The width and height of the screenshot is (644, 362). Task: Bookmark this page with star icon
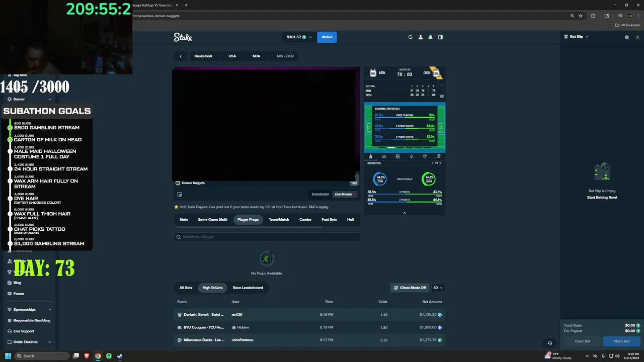coord(580,16)
